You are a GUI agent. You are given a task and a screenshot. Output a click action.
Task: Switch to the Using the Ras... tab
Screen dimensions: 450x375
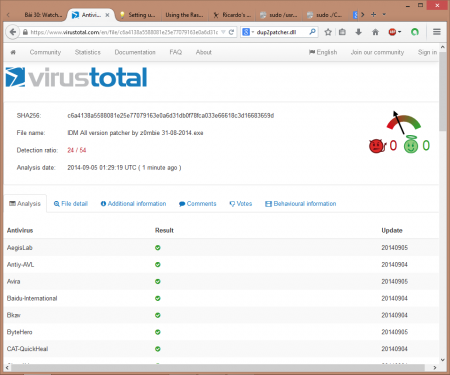(x=184, y=15)
